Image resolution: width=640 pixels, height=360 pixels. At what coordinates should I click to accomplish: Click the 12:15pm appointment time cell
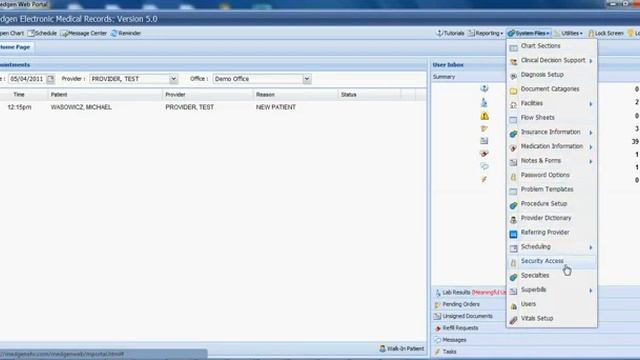[x=20, y=107]
